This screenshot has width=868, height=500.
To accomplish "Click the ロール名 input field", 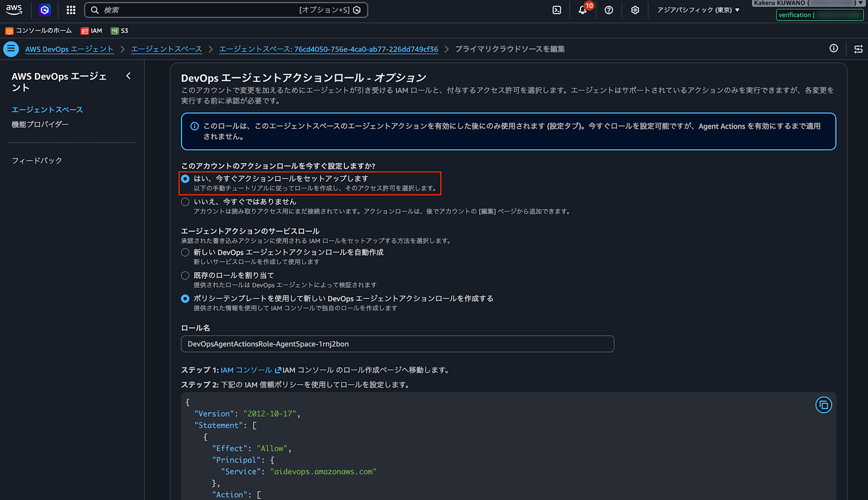I will coord(398,344).
